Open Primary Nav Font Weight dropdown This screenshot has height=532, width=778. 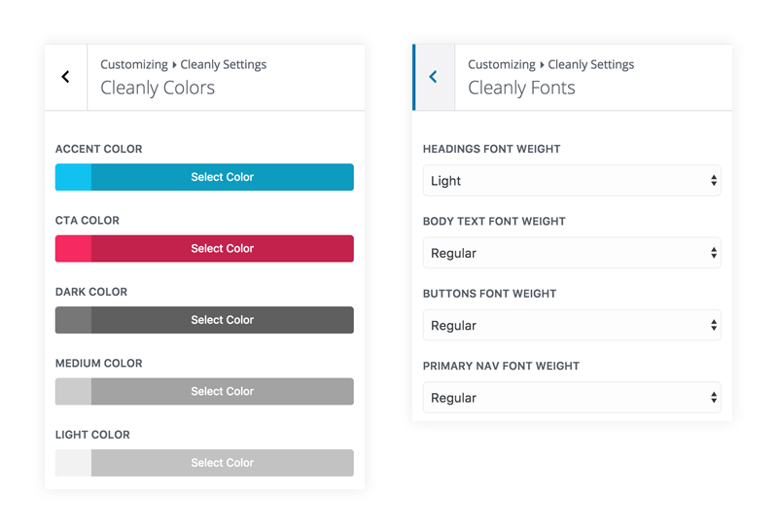tap(572, 398)
